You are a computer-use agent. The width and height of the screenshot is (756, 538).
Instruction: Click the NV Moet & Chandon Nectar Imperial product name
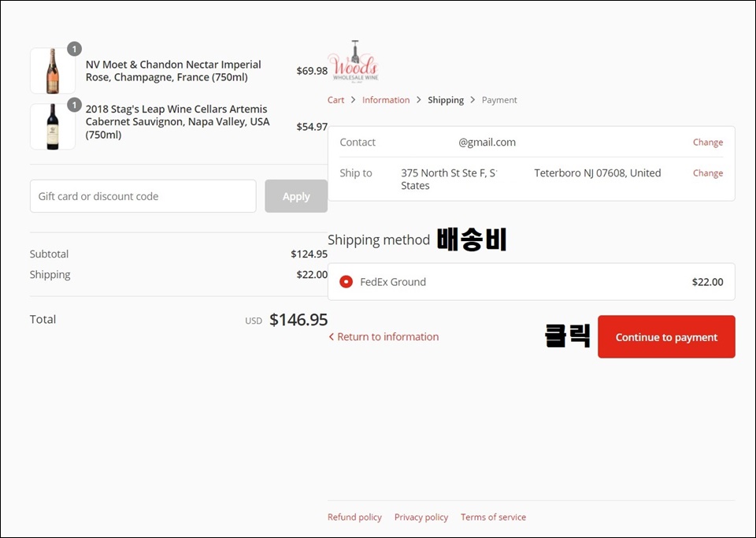173,71
